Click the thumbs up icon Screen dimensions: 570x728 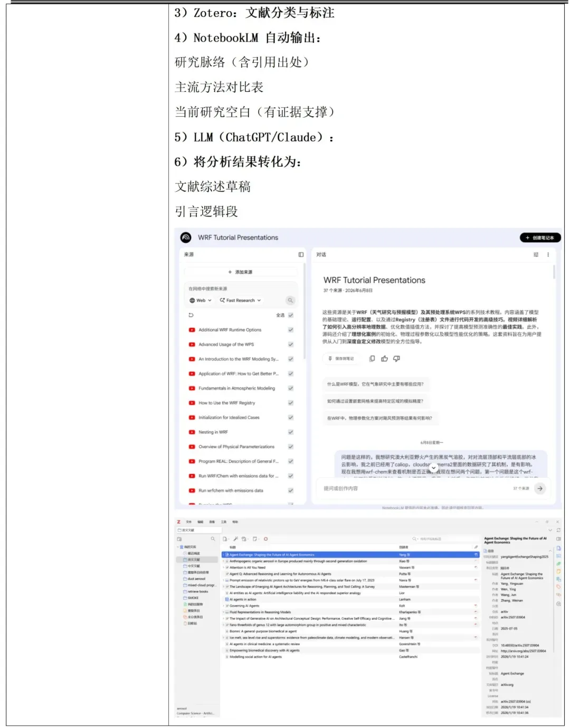(x=384, y=358)
